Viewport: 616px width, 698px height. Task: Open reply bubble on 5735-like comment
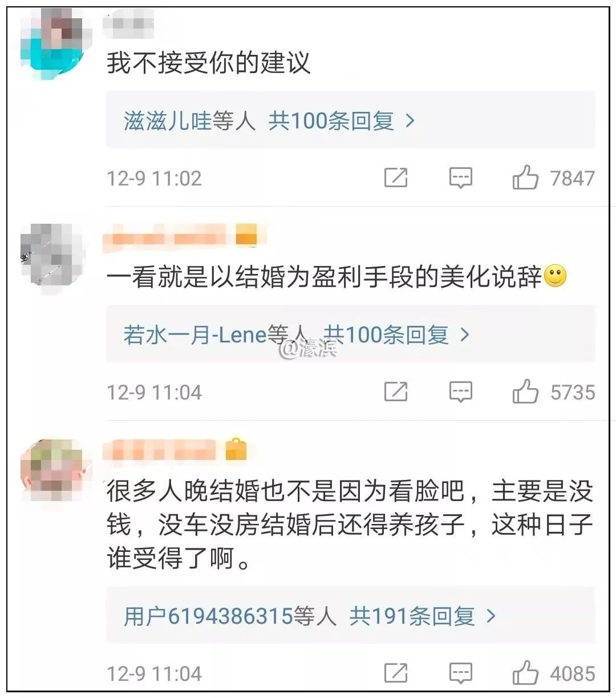click(x=460, y=392)
